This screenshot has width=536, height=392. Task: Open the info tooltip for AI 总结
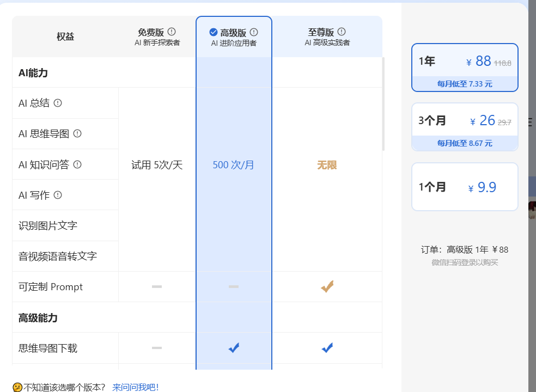[x=58, y=104]
